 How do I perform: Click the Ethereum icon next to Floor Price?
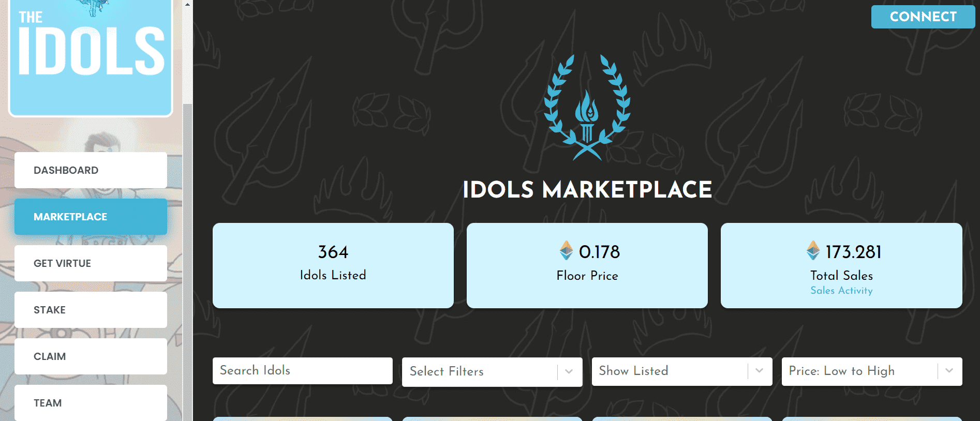pyautogui.click(x=567, y=252)
